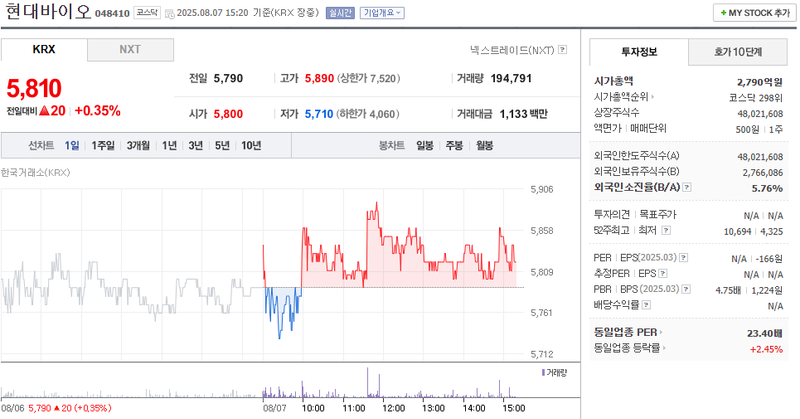Viewport: 800px width, 419px height.
Task: Click arrow icon next to 동일업종 PER
Action: [661, 332]
